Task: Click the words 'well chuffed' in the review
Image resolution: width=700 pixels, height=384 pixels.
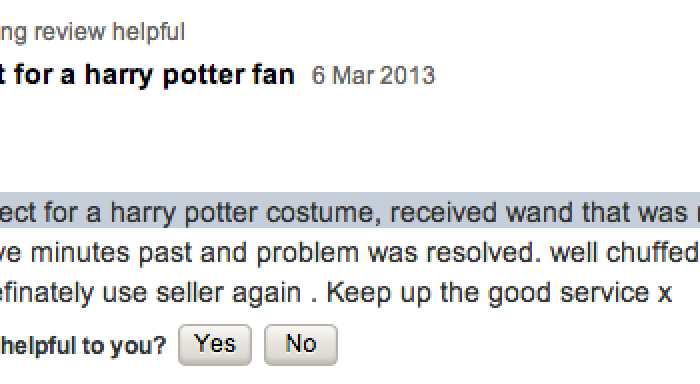Action: (625, 253)
